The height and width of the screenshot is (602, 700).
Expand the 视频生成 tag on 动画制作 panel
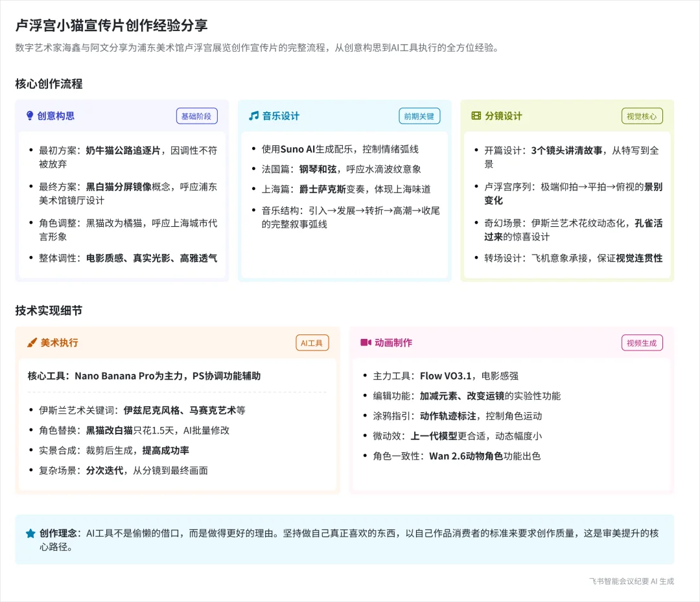(x=642, y=343)
